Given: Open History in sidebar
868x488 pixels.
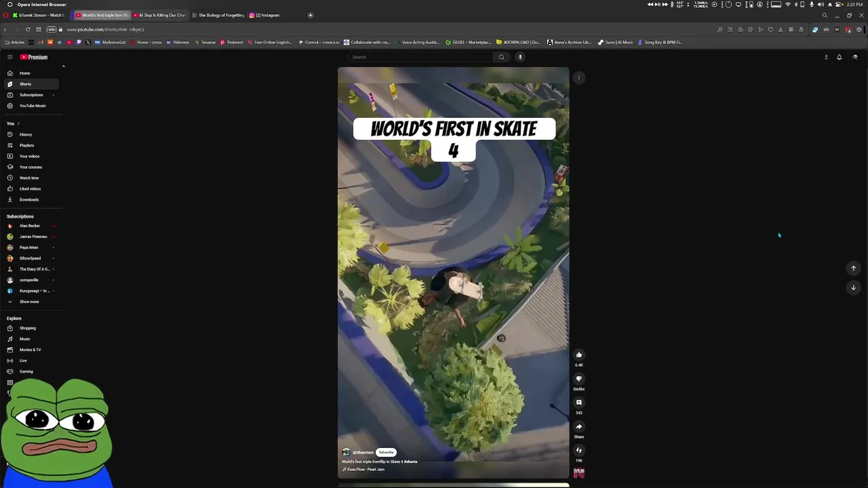Looking at the screenshot, I should (x=31, y=134).
